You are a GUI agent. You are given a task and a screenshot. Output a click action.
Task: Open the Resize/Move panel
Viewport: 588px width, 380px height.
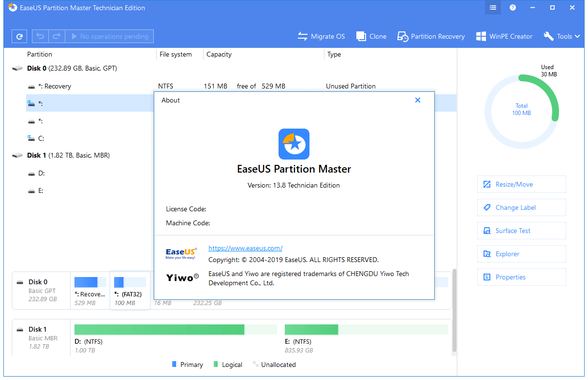[521, 184]
